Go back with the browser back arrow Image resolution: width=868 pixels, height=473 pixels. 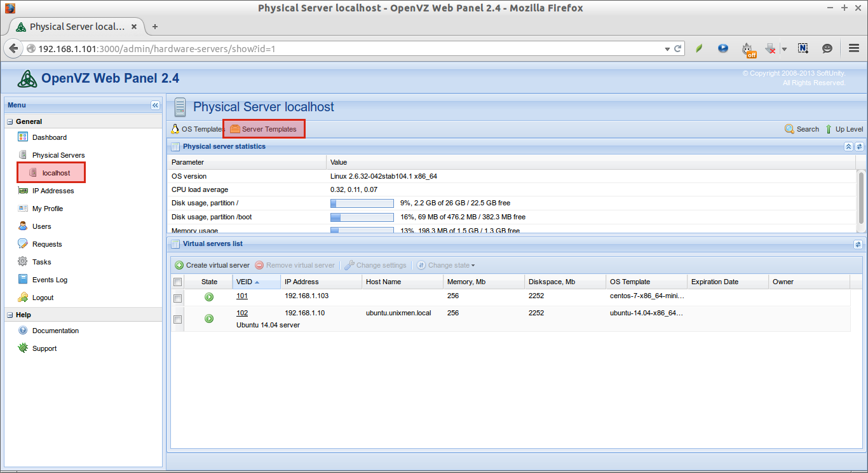pos(13,48)
